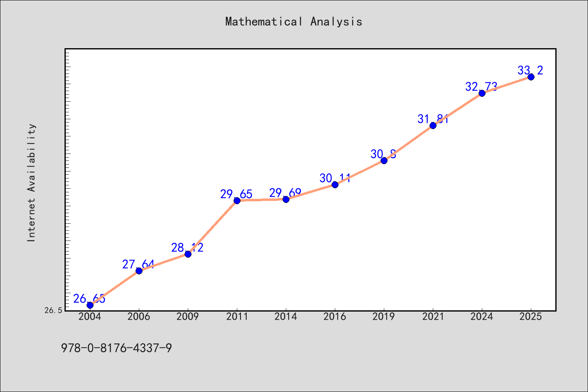Click the 2021 x-axis tick label
This screenshot has height=392, width=588.
click(x=433, y=317)
